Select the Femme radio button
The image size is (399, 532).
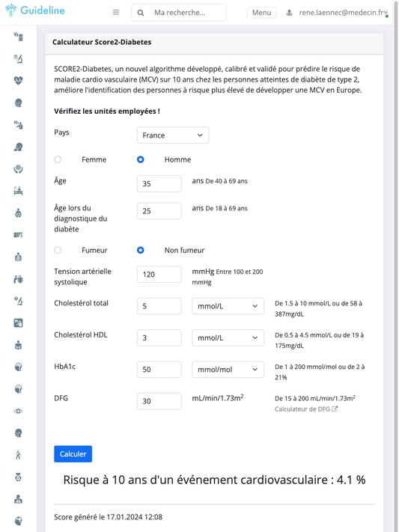tap(58, 159)
